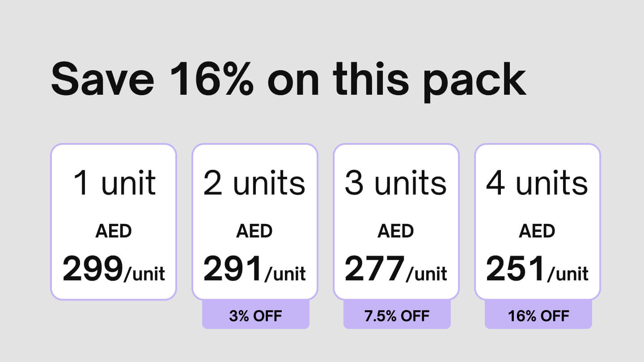Click the AED label in the 3 units card
The width and height of the screenshot is (644, 362).
coord(396,232)
